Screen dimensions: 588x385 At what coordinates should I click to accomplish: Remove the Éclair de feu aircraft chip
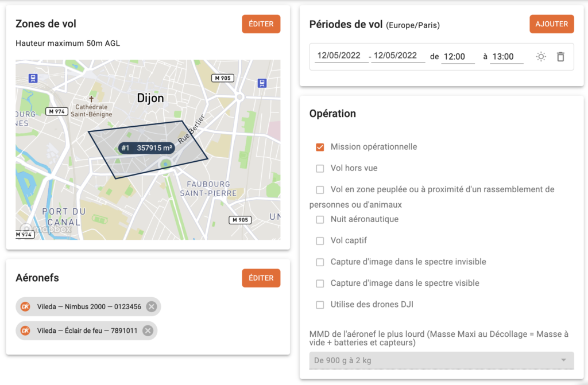(x=148, y=330)
